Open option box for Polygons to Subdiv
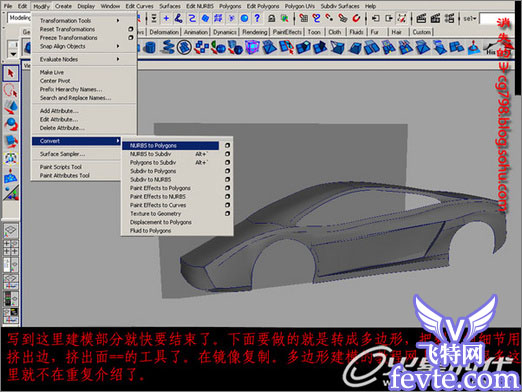This screenshot has height=392, width=522. (227, 162)
